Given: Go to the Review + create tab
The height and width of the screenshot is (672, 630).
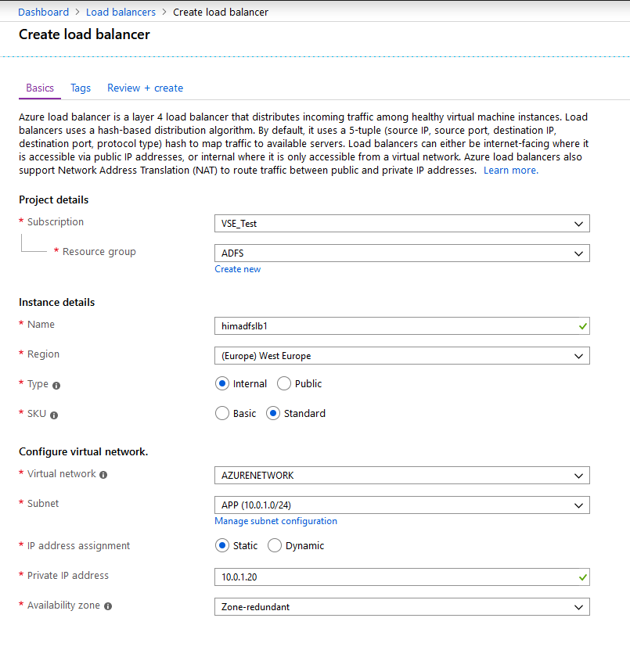Looking at the screenshot, I should (145, 88).
